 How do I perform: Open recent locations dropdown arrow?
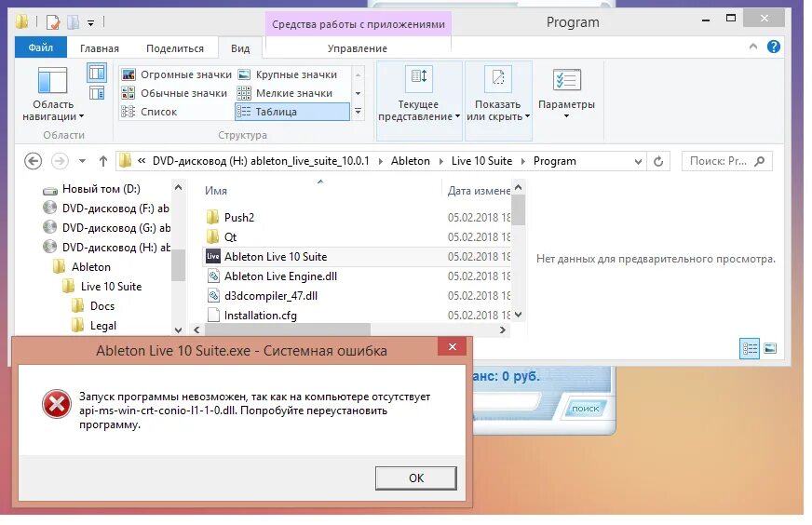pyautogui.click(x=82, y=161)
